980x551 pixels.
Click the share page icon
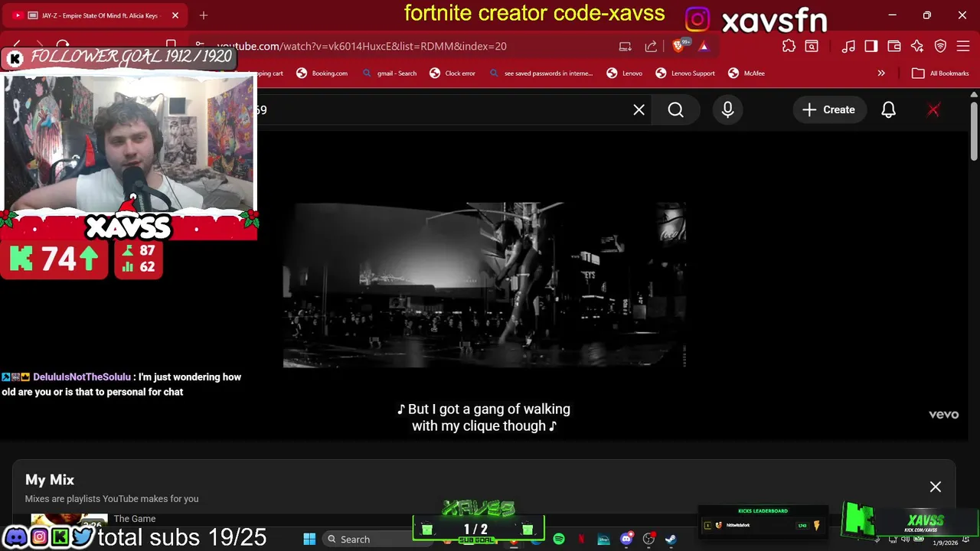pyautogui.click(x=651, y=46)
